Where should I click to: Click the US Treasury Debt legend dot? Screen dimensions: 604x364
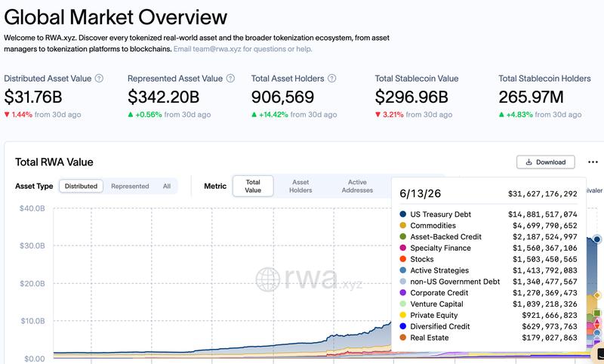tap(403, 214)
